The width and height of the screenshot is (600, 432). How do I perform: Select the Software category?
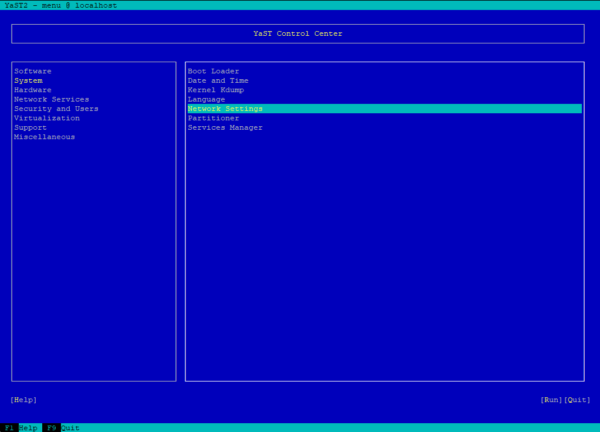tap(33, 71)
